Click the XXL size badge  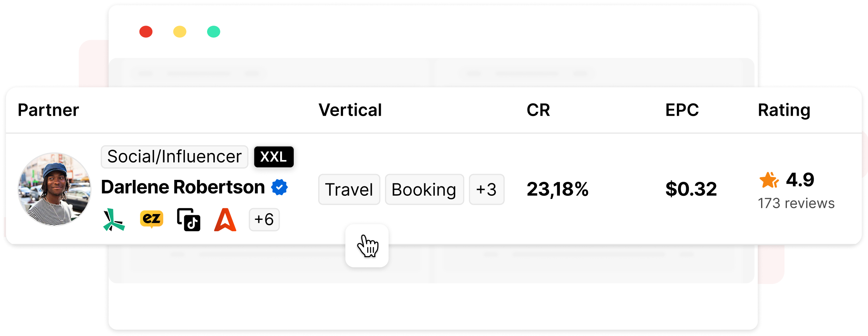[x=274, y=157]
